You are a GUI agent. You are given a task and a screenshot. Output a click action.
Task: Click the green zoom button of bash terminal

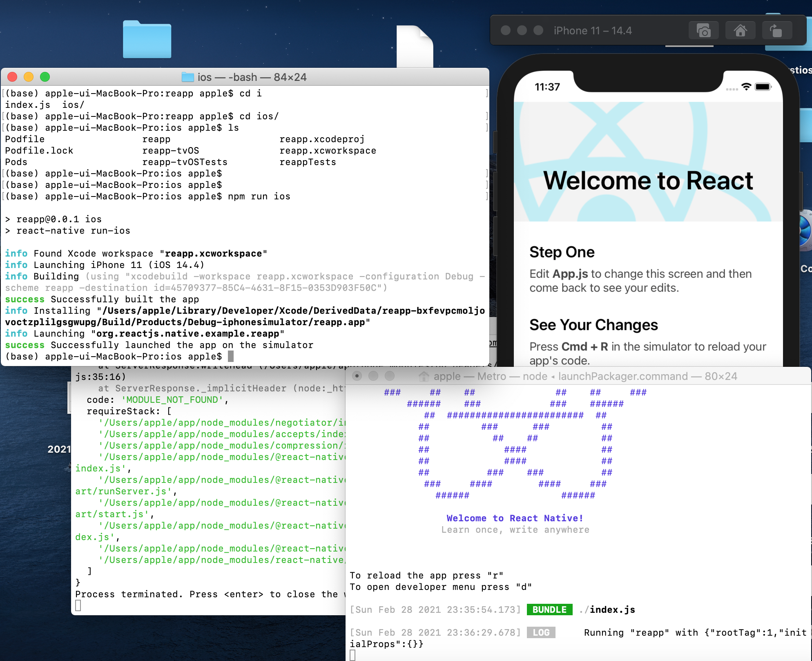click(45, 77)
